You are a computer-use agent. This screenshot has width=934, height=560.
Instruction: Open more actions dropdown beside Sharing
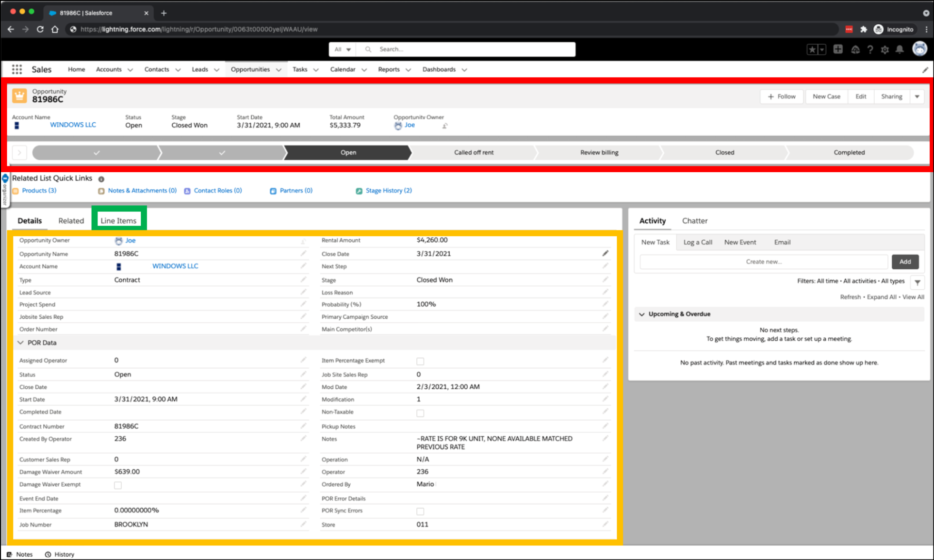click(x=917, y=97)
